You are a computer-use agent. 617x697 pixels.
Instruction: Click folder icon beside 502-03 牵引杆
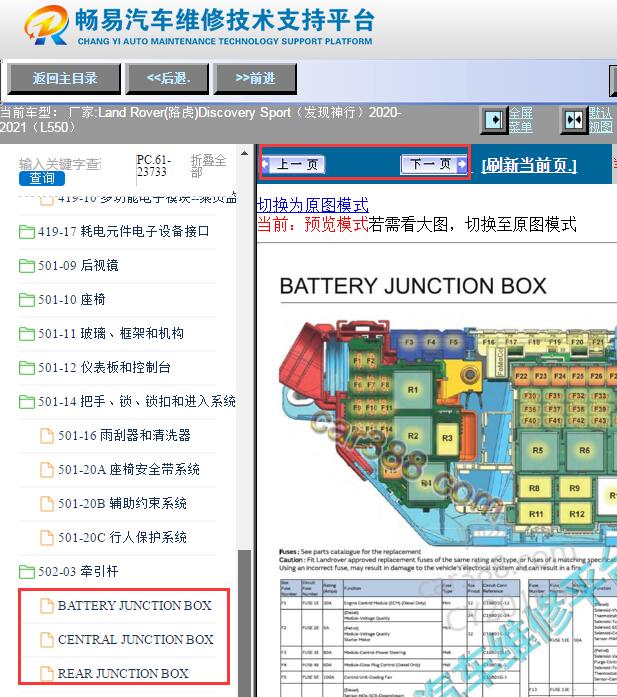tap(27, 572)
